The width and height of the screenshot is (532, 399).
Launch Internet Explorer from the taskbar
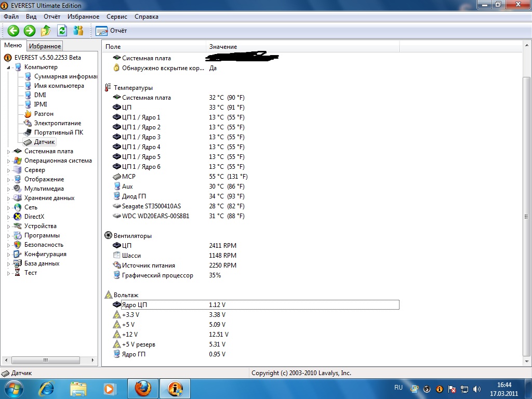tap(47, 388)
